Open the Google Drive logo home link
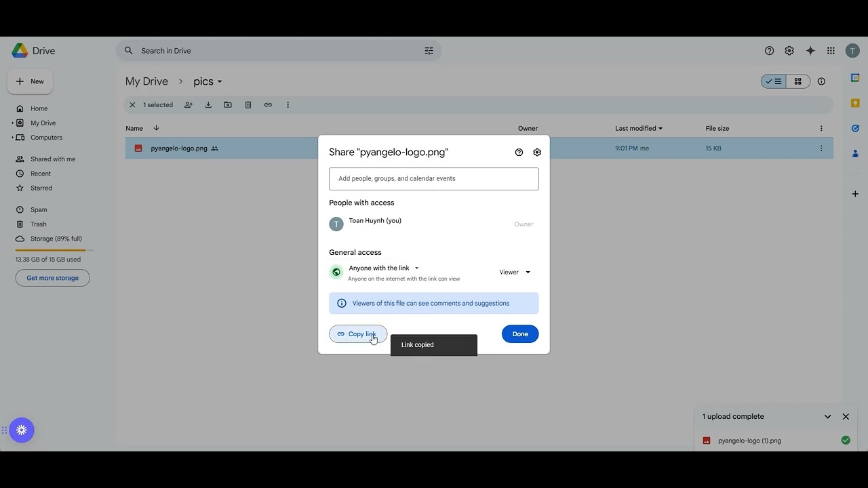Viewport: 868px width, 488px height. tap(33, 51)
